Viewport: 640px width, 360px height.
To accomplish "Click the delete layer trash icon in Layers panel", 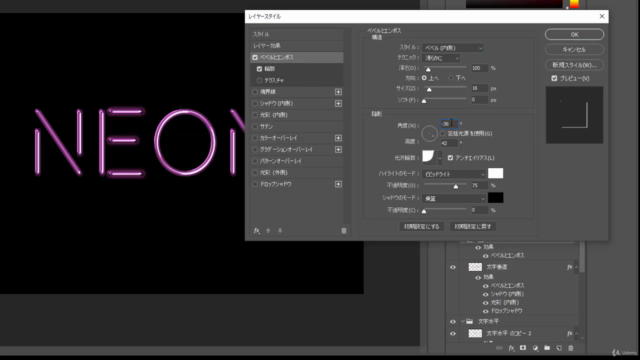I will coord(571,348).
